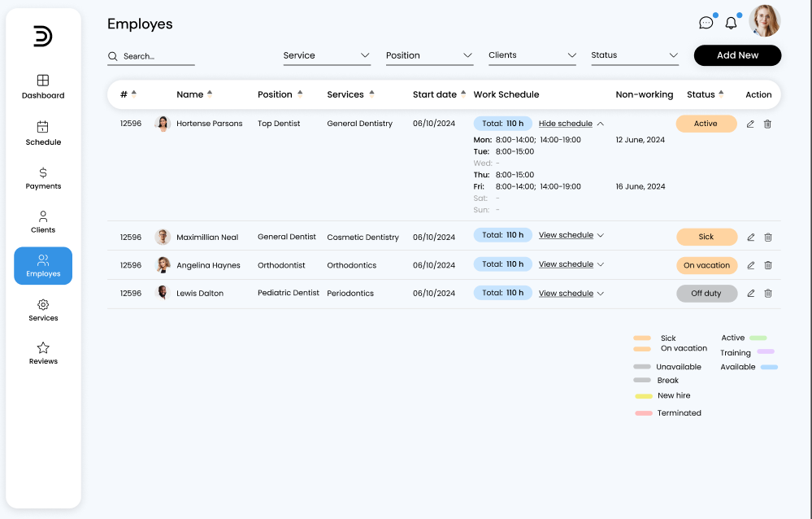This screenshot has height=519, width=812.
Task: Click the user profile avatar photo
Action: click(x=764, y=21)
